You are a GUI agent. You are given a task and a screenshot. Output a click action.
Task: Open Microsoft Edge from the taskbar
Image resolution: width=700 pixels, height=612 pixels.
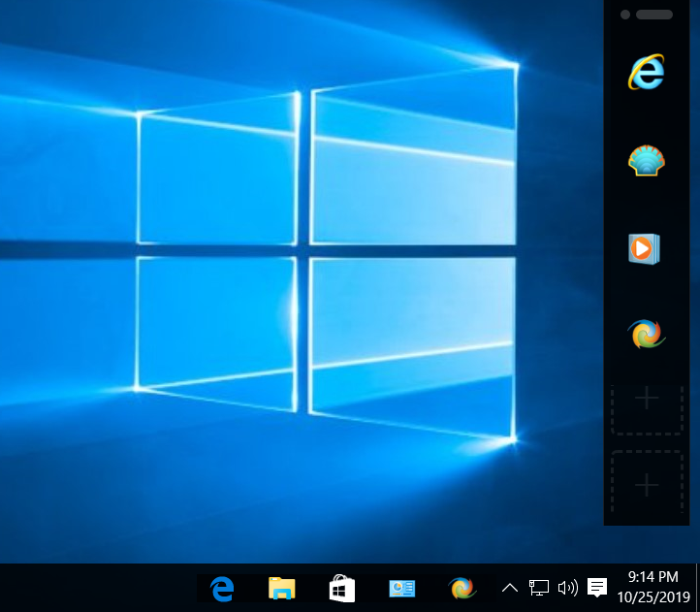222,589
